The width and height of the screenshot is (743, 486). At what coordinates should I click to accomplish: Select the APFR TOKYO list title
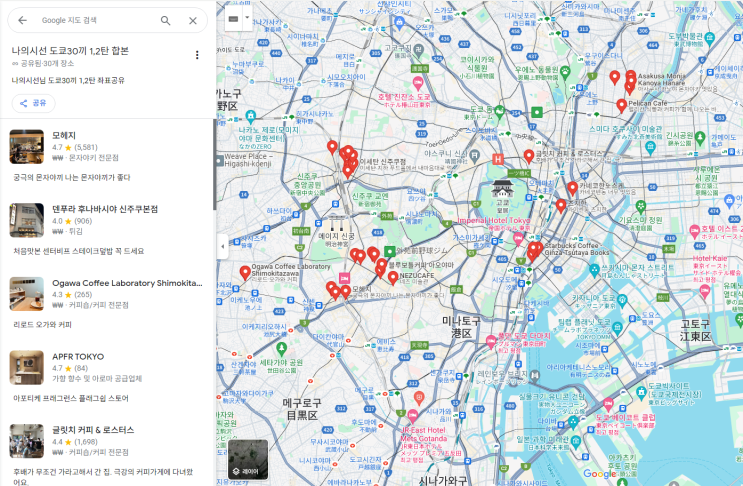click(78, 356)
